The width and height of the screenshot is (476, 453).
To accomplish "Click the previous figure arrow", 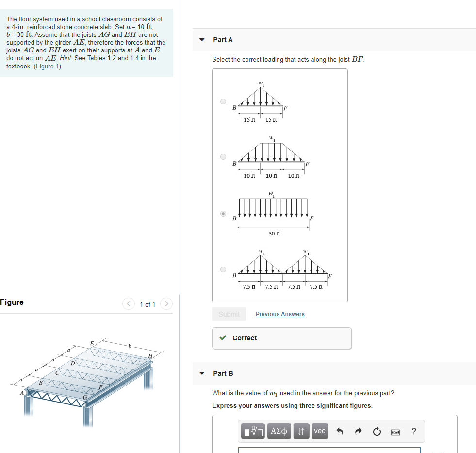I will (128, 303).
